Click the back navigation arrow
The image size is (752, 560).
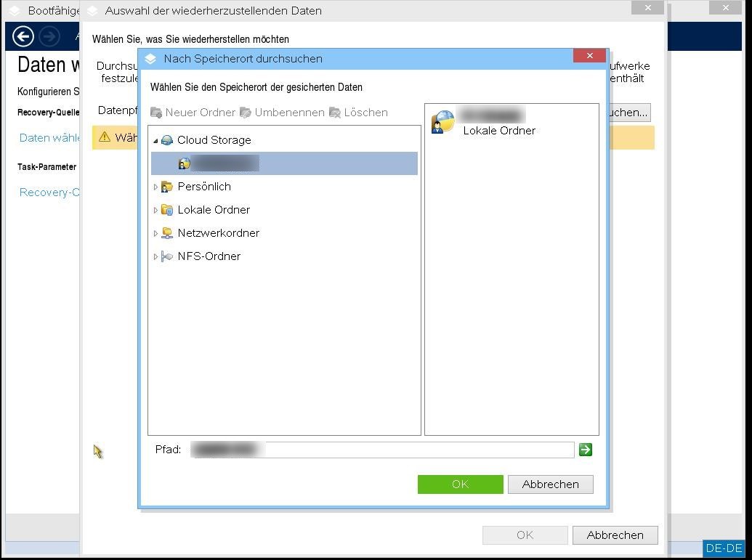[x=23, y=36]
